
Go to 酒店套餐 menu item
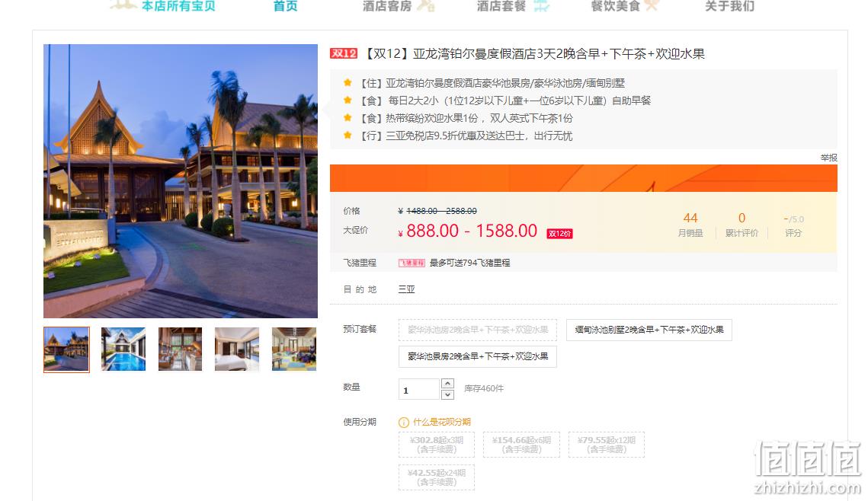pyautogui.click(x=501, y=6)
